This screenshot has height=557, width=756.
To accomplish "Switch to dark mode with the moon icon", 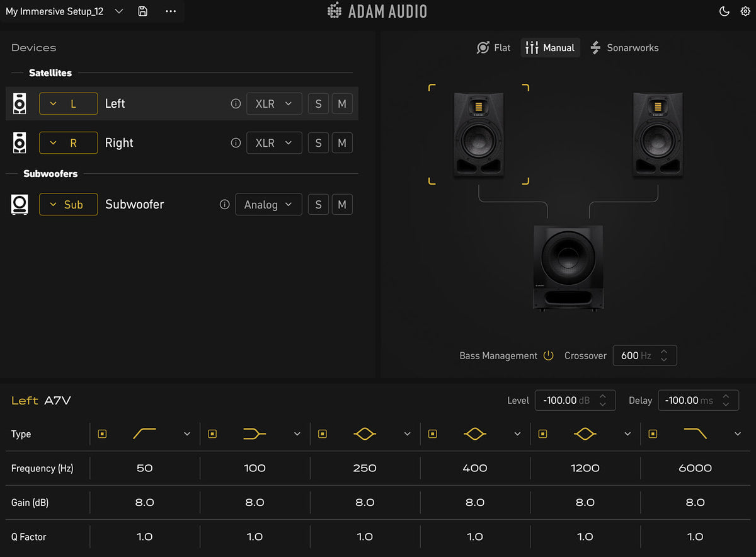I will pyautogui.click(x=724, y=11).
